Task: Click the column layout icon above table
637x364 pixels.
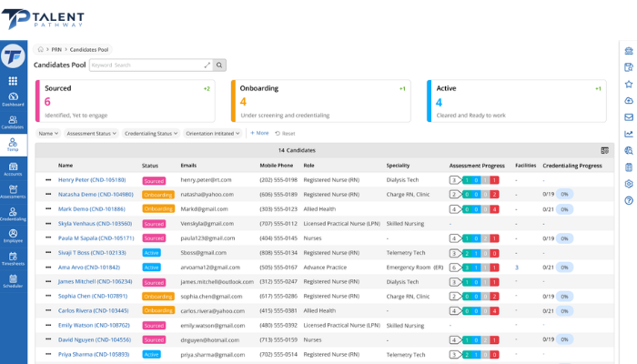Action: (x=604, y=150)
